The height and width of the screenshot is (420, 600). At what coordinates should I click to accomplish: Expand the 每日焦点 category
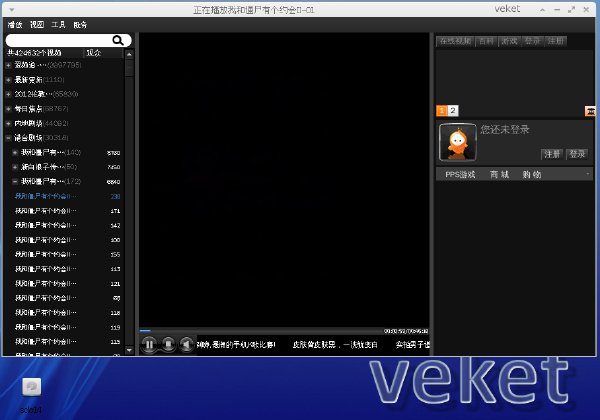8,109
